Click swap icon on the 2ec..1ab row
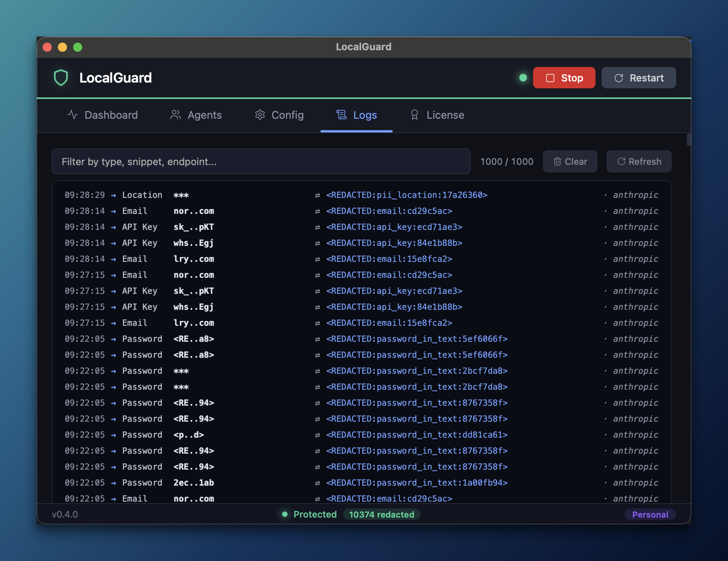 pyautogui.click(x=317, y=483)
